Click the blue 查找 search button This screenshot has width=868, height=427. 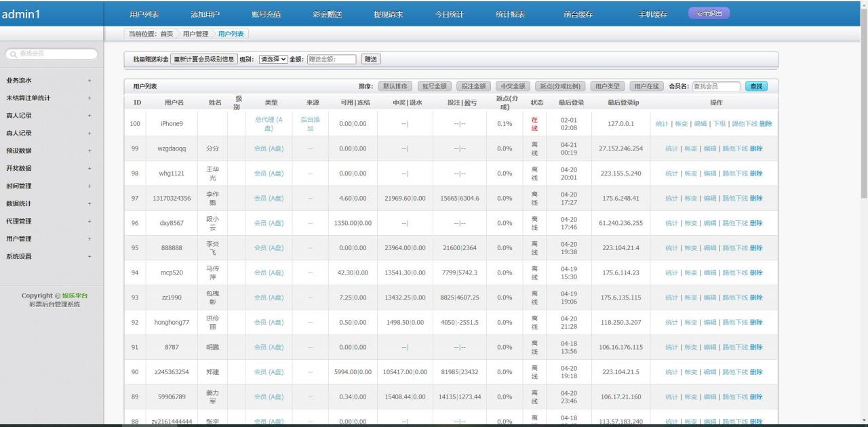tap(757, 86)
